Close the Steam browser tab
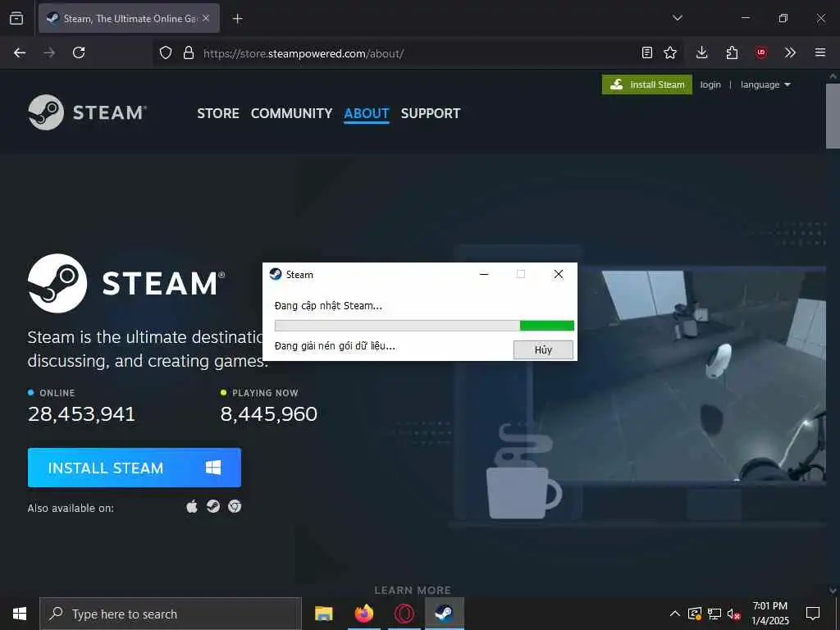This screenshot has height=630, width=840. 206,18
